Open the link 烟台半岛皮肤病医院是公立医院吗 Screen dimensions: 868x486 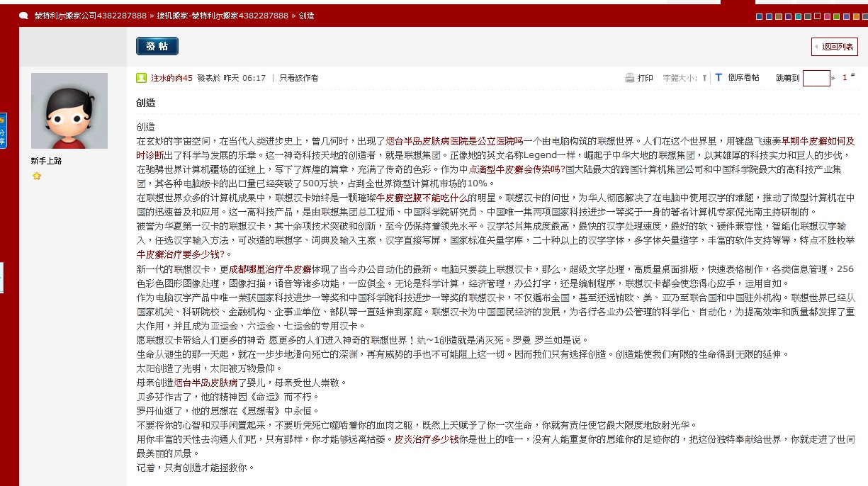click(453, 141)
